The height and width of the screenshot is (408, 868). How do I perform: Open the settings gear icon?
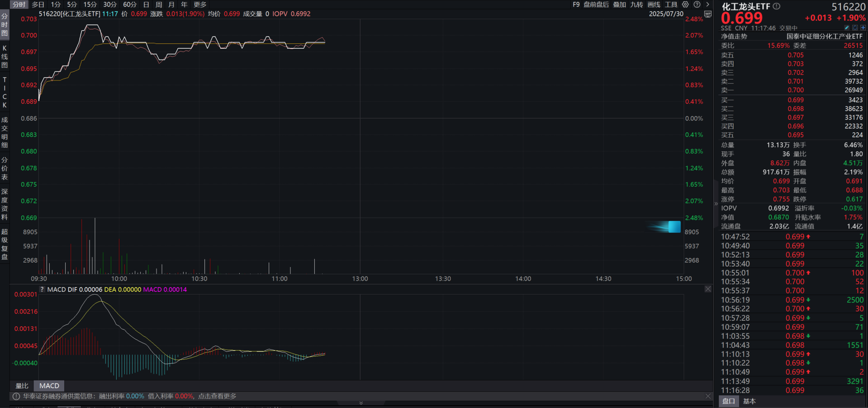coord(685,5)
